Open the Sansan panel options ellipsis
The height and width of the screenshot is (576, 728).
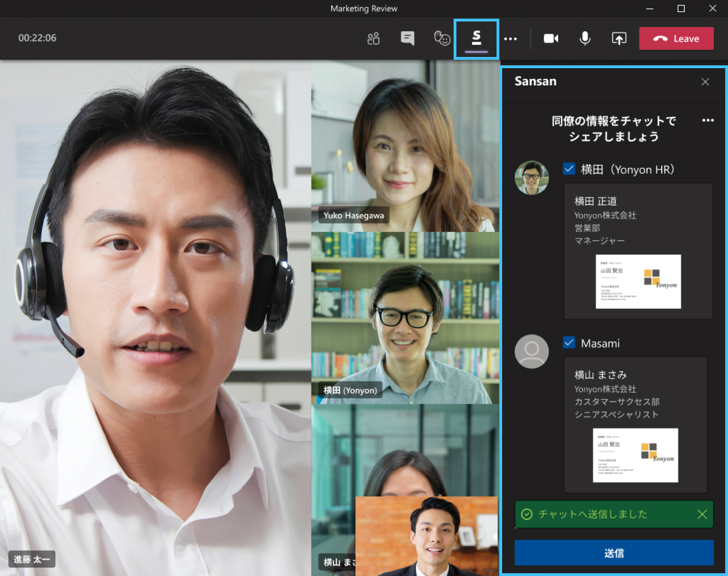point(708,120)
